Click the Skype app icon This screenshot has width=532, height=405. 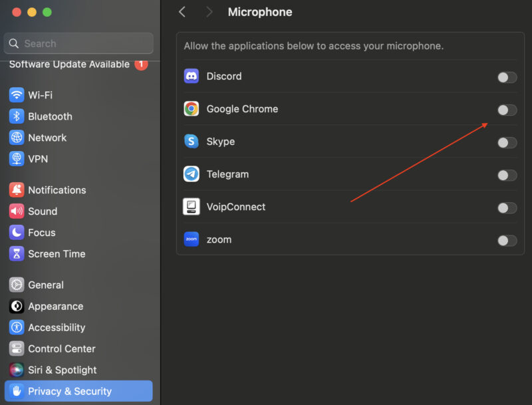click(192, 141)
